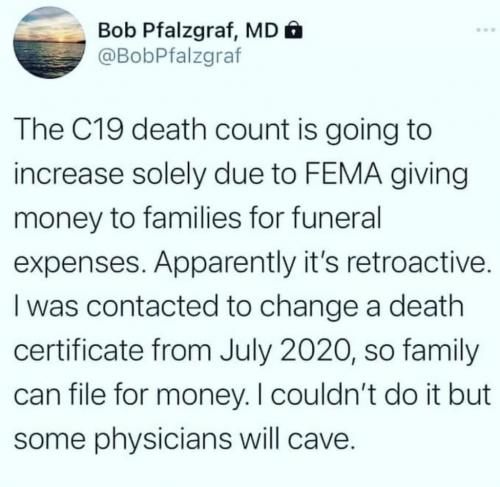This screenshot has width=500, height=487.
Task: Select the final word "cave."
Action: point(320,439)
